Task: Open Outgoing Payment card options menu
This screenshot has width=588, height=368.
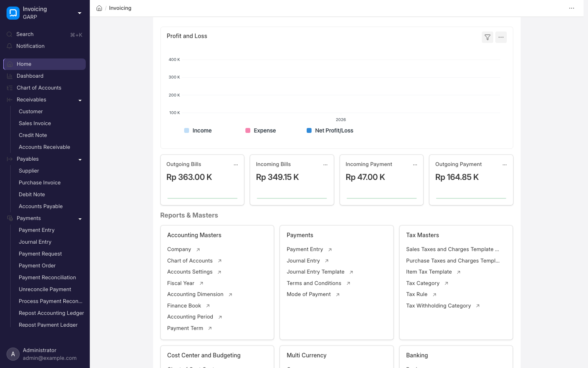Action: click(x=505, y=165)
